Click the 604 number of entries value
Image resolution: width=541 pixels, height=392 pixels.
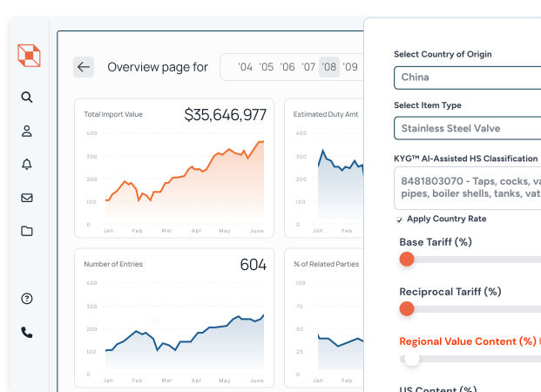tap(253, 265)
